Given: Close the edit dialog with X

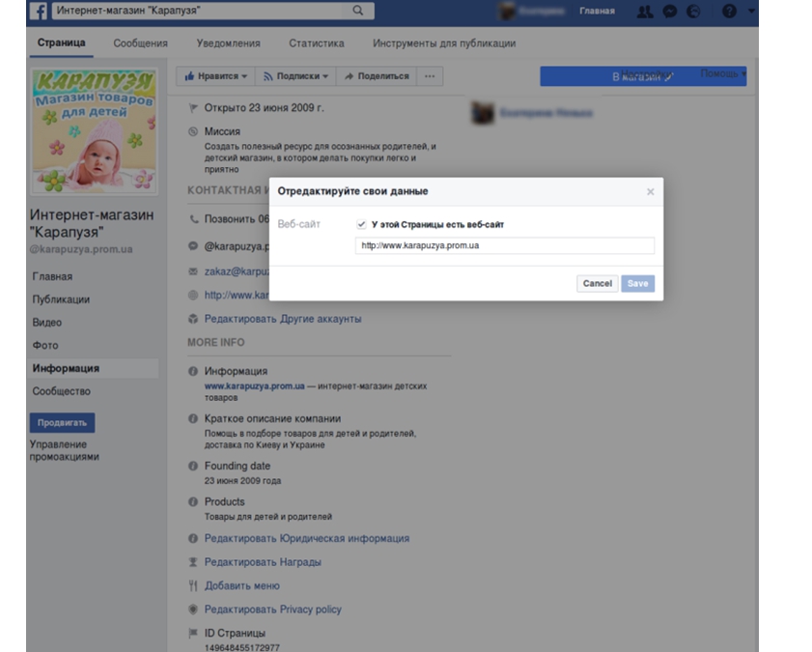Looking at the screenshot, I should point(650,191).
